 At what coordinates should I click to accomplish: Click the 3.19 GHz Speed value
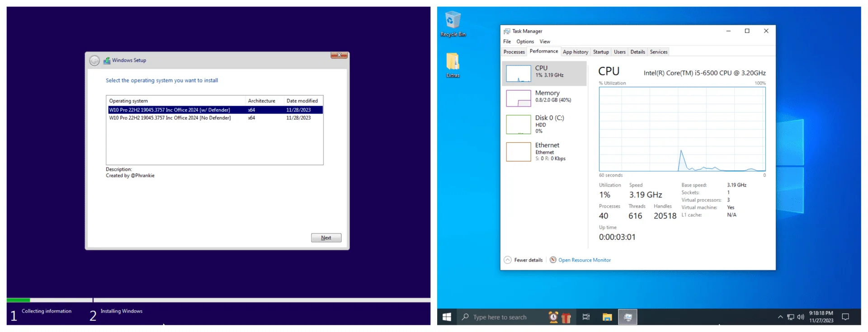click(646, 195)
